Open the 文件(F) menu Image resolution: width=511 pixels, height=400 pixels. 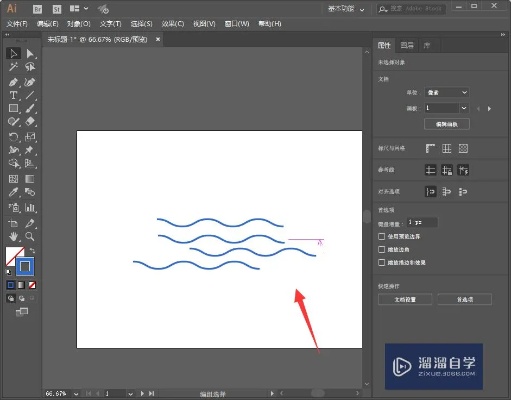pyautogui.click(x=17, y=24)
